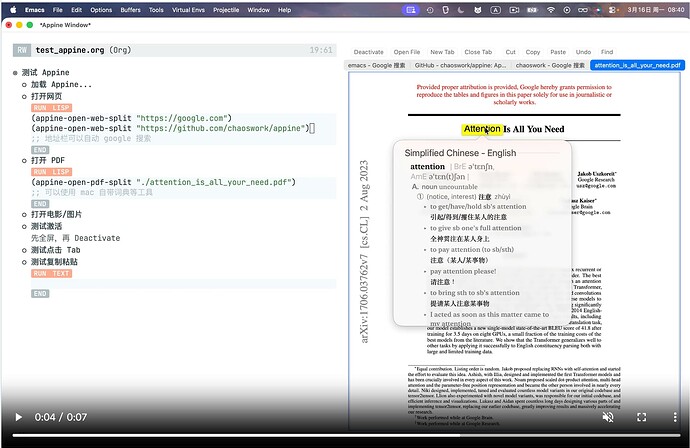Open the Projectile menu
690x448 pixels.
pyautogui.click(x=226, y=10)
